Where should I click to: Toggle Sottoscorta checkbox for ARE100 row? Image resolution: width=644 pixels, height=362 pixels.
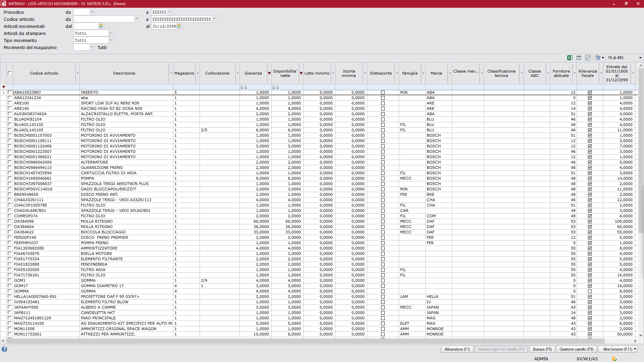pos(383,103)
